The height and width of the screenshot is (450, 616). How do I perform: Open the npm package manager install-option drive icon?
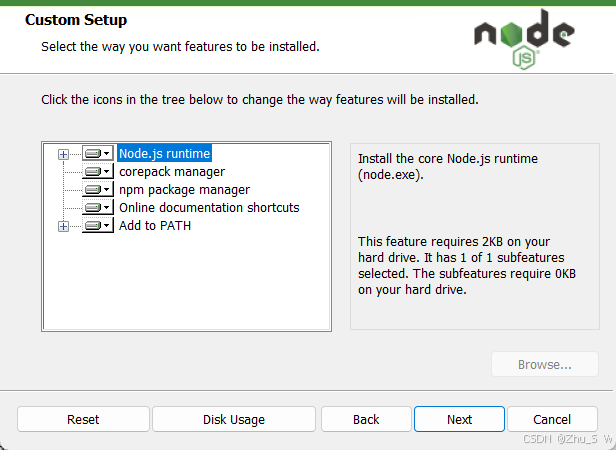(98, 189)
